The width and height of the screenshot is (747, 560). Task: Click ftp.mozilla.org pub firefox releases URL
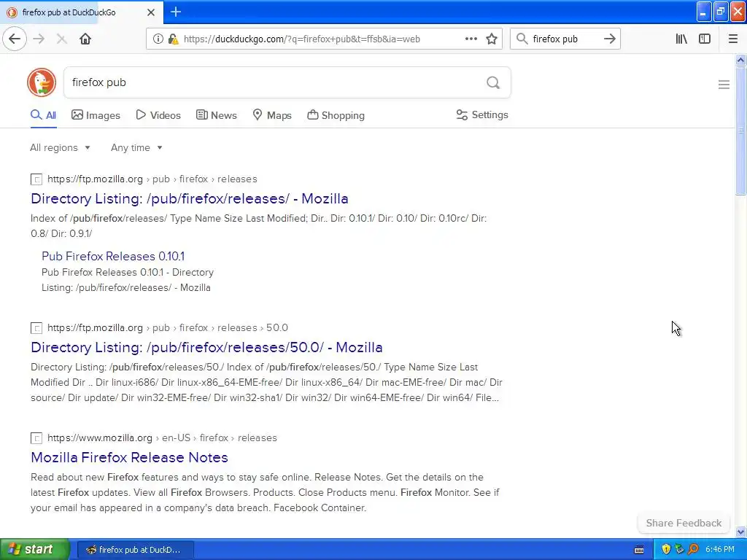coord(152,179)
